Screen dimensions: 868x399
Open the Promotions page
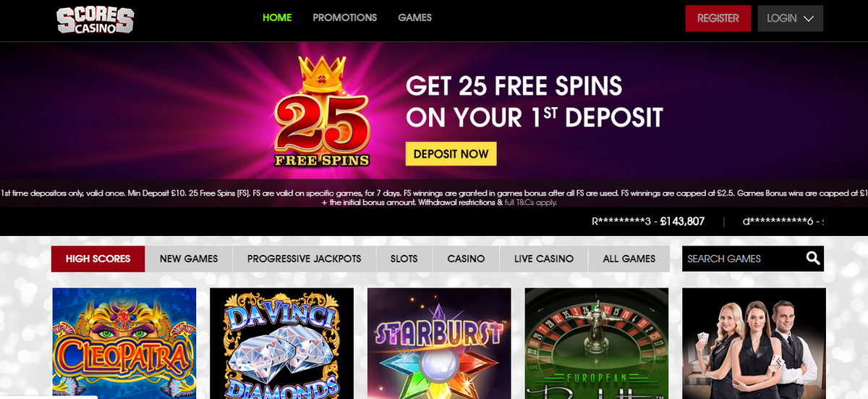(345, 17)
